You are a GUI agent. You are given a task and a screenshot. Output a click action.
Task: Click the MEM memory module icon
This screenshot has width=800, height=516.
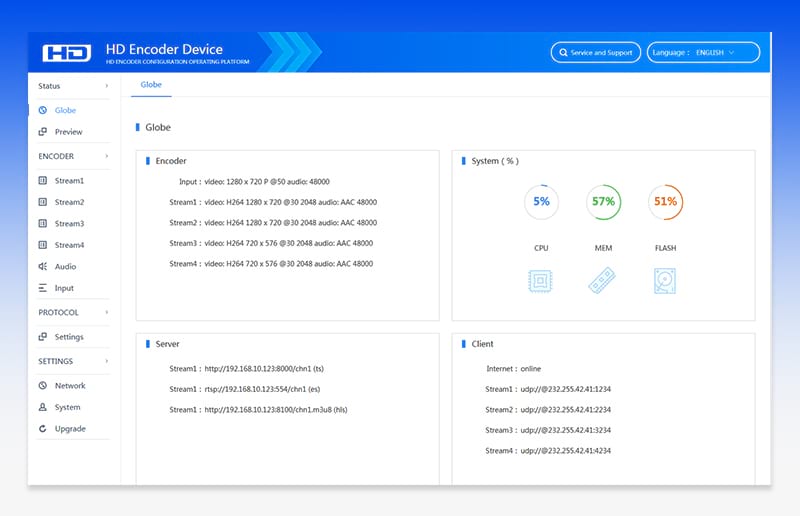[603, 281]
